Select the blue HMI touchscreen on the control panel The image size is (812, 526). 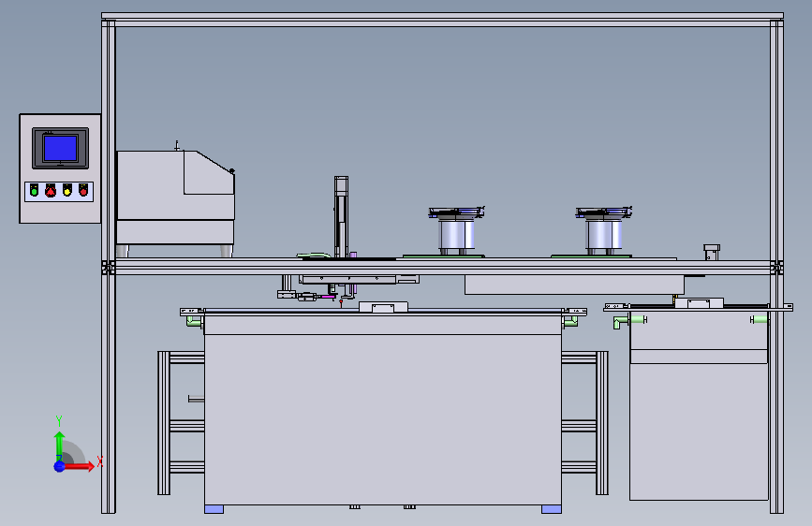[x=60, y=148]
